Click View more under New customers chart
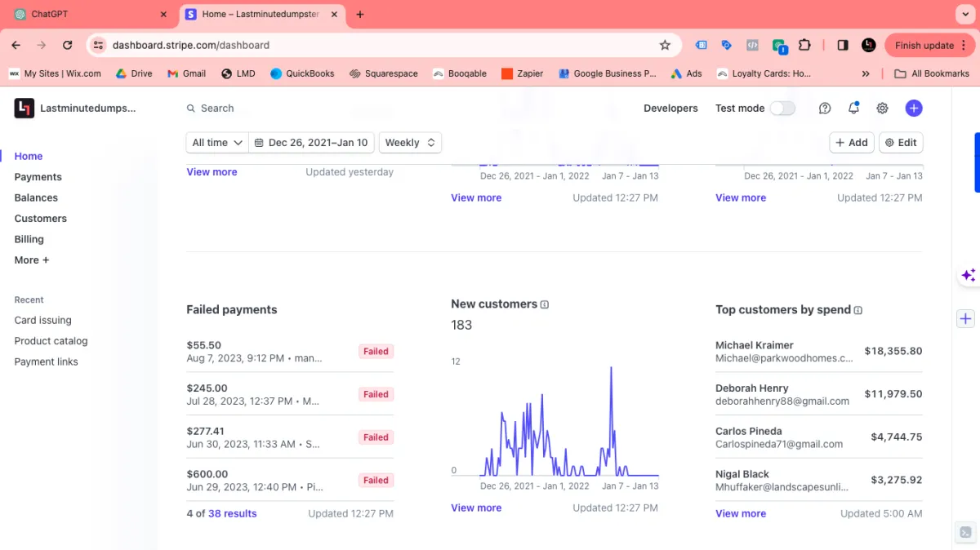The width and height of the screenshot is (980, 550). pyautogui.click(x=476, y=508)
